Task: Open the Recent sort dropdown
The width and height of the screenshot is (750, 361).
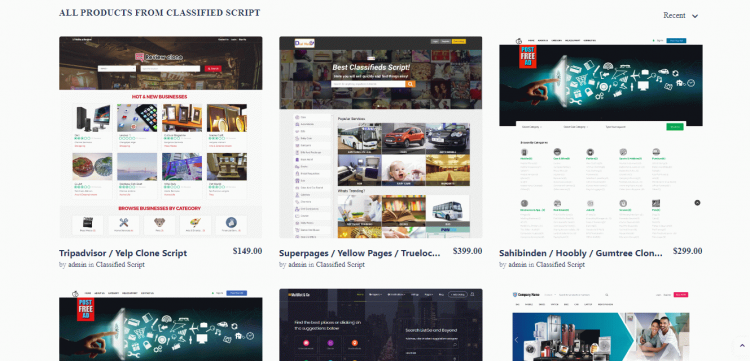Action: pyautogui.click(x=680, y=15)
